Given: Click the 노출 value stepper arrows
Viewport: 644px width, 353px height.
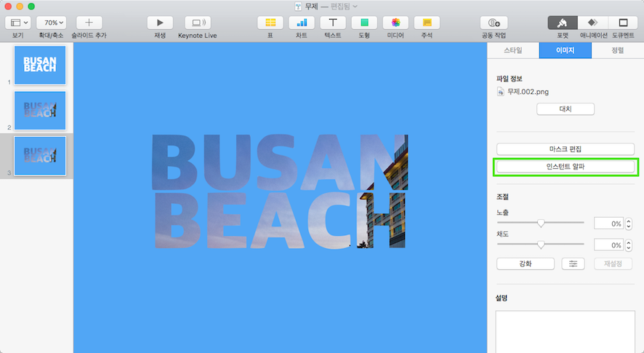Looking at the screenshot, I should (629, 223).
